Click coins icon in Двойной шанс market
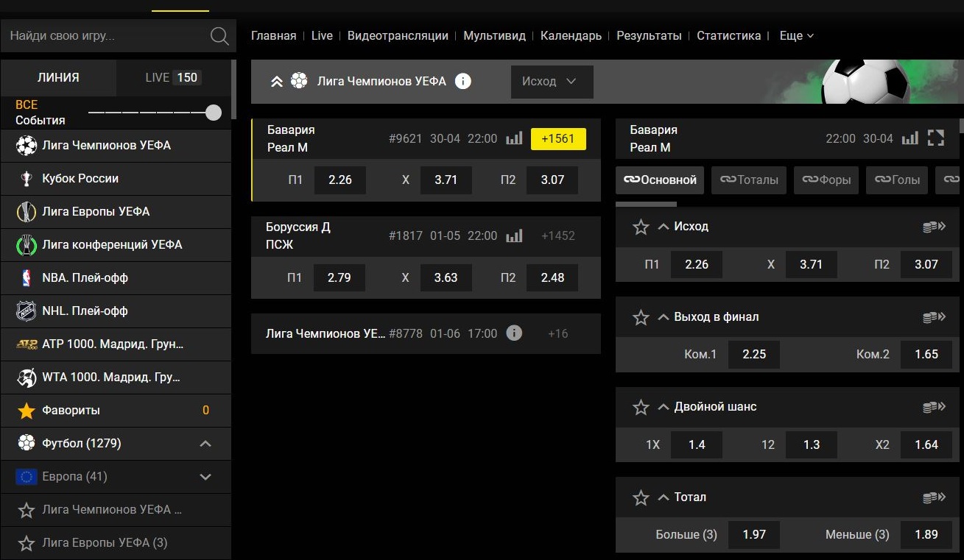 [x=934, y=407]
